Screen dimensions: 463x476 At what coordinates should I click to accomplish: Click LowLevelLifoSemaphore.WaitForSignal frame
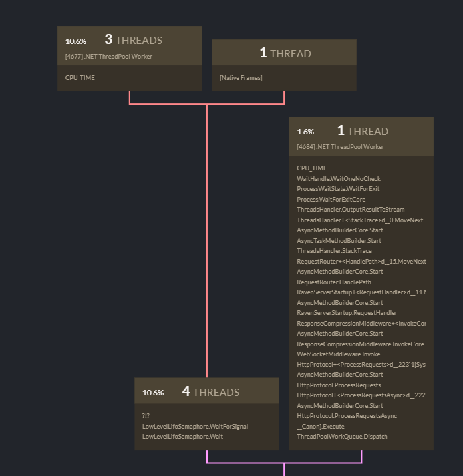pos(195,427)
